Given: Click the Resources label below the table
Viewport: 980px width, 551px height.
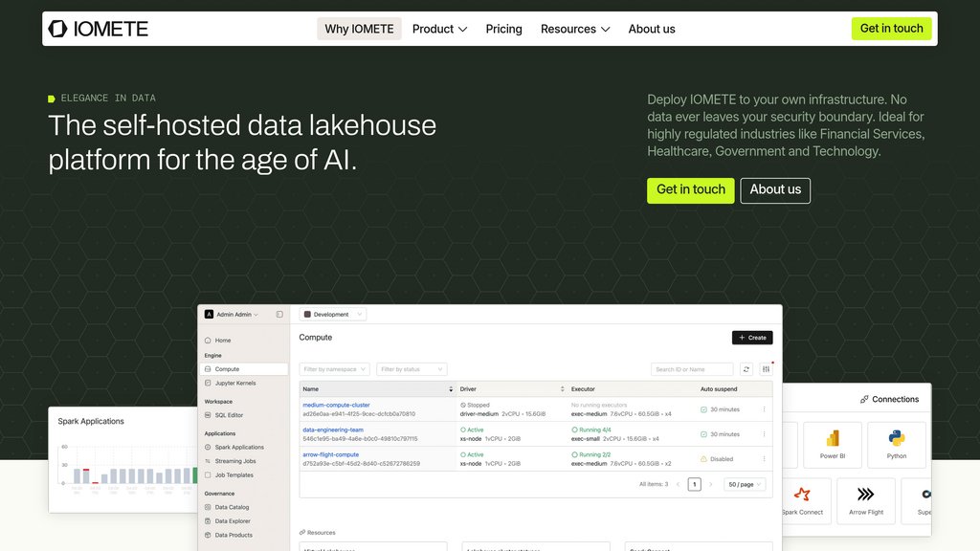Looking at the screenshot, I should pos(318,533).
